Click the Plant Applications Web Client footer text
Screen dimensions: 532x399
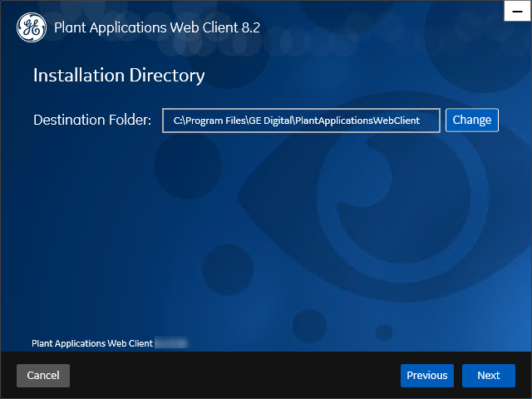pyautogui.click(x=92, y=343)
